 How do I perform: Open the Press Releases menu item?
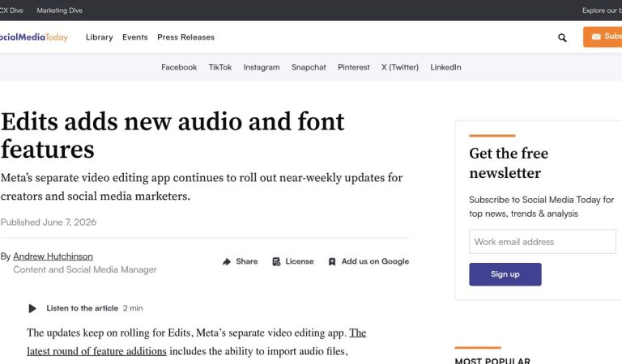pyautogui.click(x=185, y=37)
